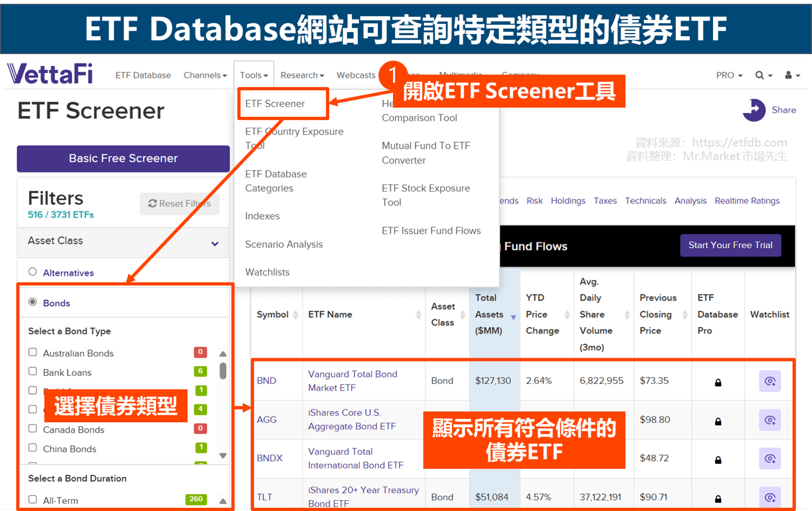The height and width of the screenshot is (511, 812).
Task: Switch to the Technicals tab
Action: [645, 201]
